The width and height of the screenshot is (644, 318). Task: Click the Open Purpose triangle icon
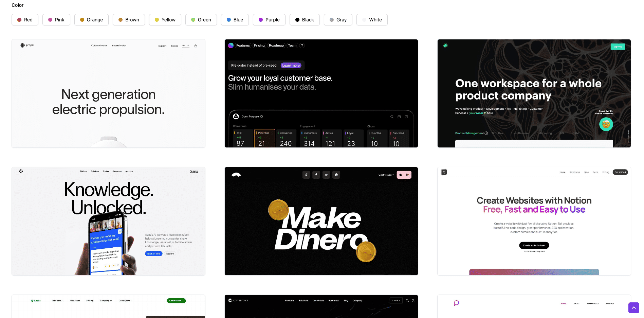coord(236,117)
